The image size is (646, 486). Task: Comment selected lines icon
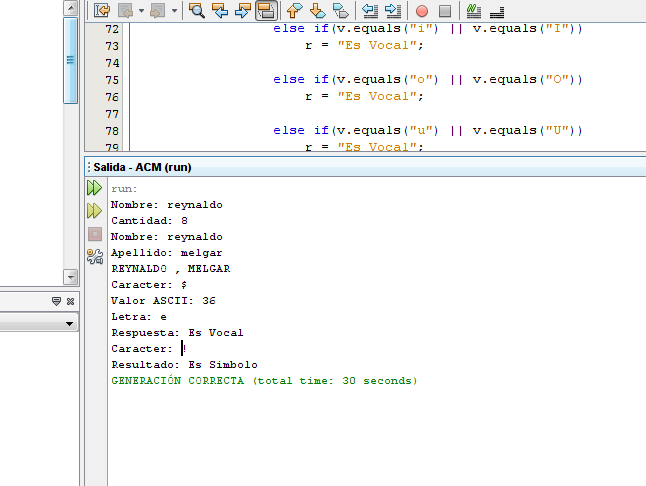474,11
